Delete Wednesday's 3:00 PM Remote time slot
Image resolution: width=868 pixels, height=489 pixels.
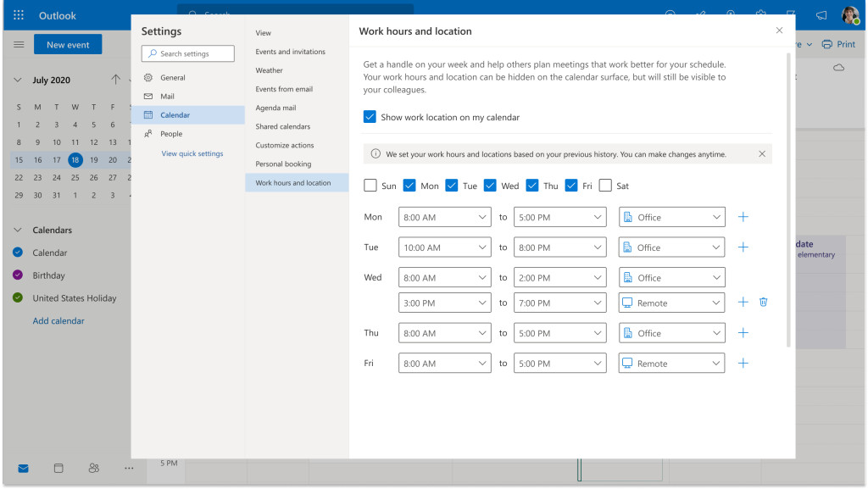tap(763, 302)
